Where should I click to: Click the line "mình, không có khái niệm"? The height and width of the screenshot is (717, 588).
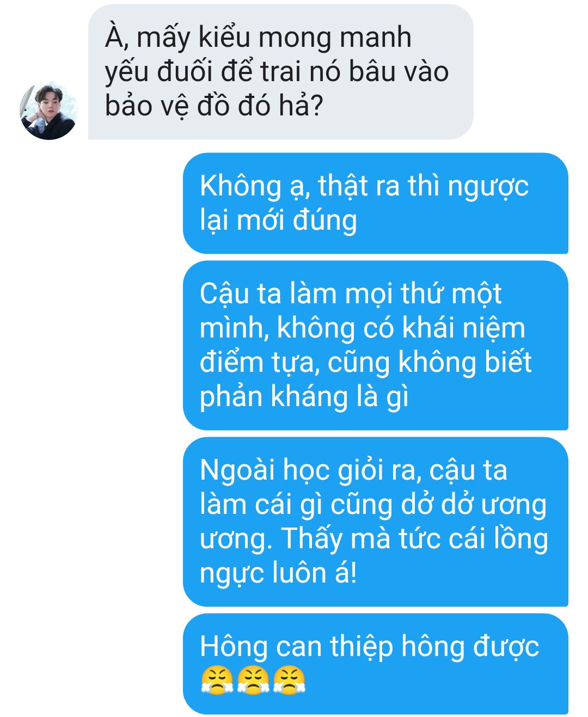tap(362, 328)
